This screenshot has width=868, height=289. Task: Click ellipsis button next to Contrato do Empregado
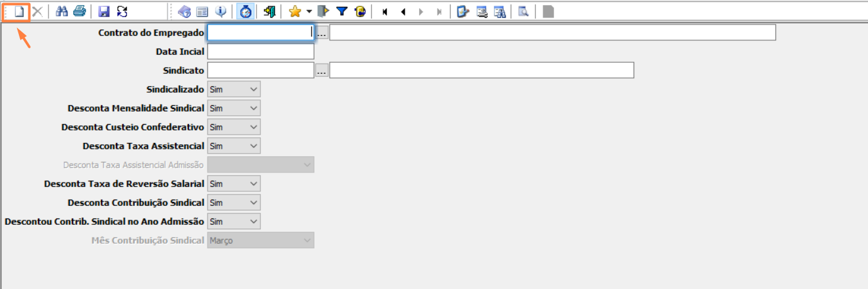click(322, 33)
